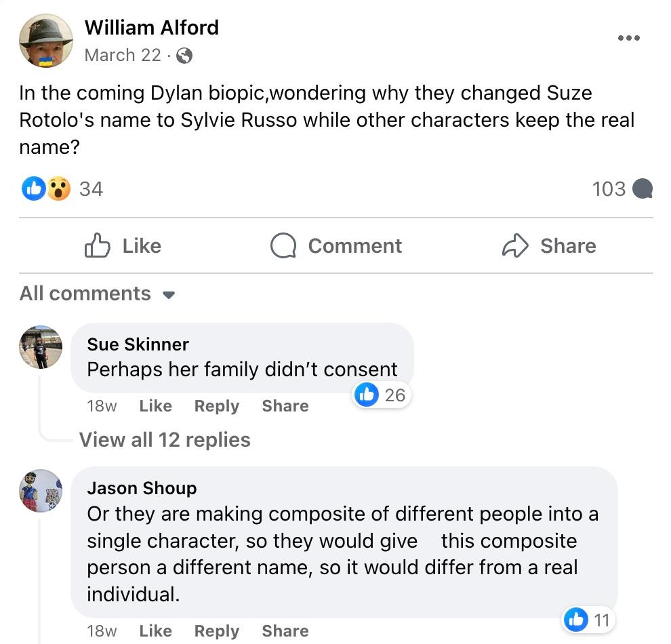Click the Comment button with speech bubble
The height and width of the screenshot is (644, 671).
336,245
